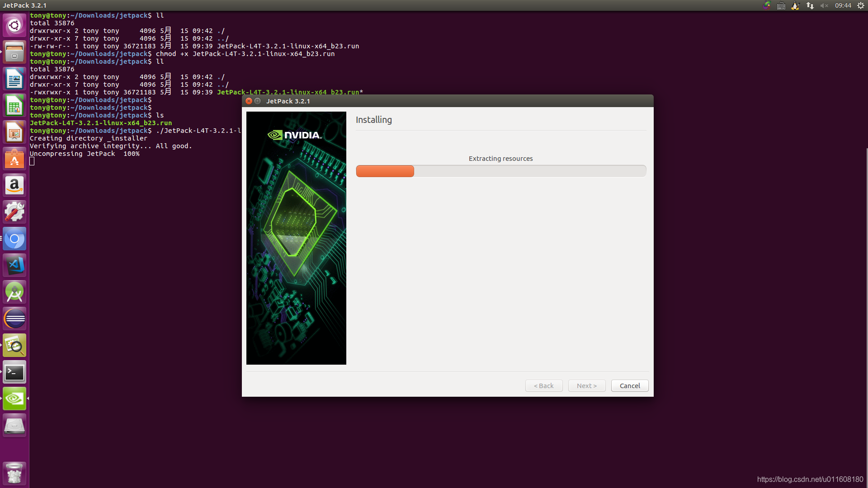Open Visual Studio Code from the dock
The height and width of the screenshot is (488, 868).
pos(14,265)
